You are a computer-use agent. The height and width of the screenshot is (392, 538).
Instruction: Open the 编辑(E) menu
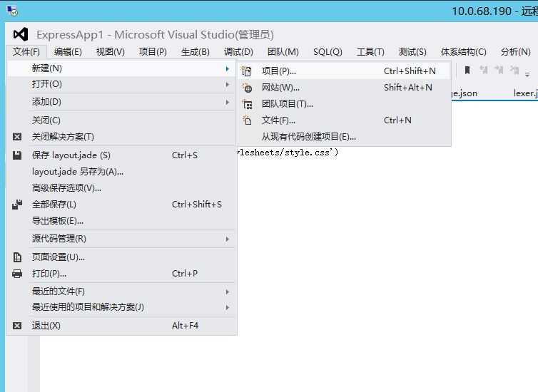click(x=68, y=52)
